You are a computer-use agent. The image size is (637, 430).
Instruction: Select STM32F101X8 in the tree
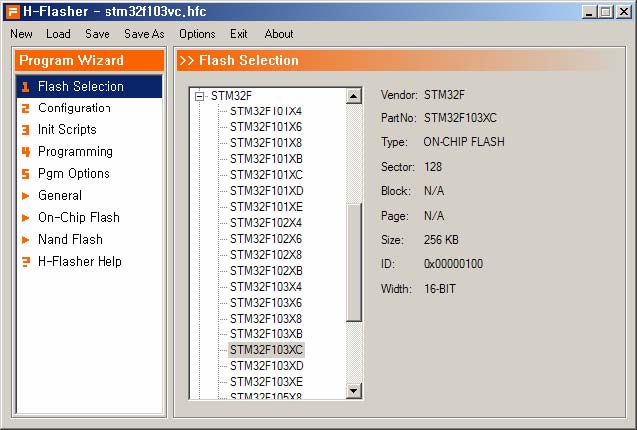click(x=266, y=143)
